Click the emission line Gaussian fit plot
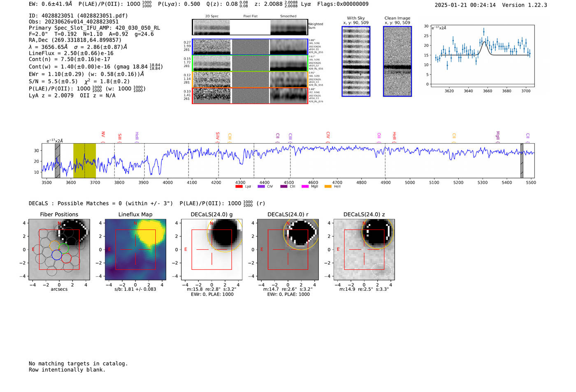Viewport: 576px width, 392px height. [x=482, y=56]
